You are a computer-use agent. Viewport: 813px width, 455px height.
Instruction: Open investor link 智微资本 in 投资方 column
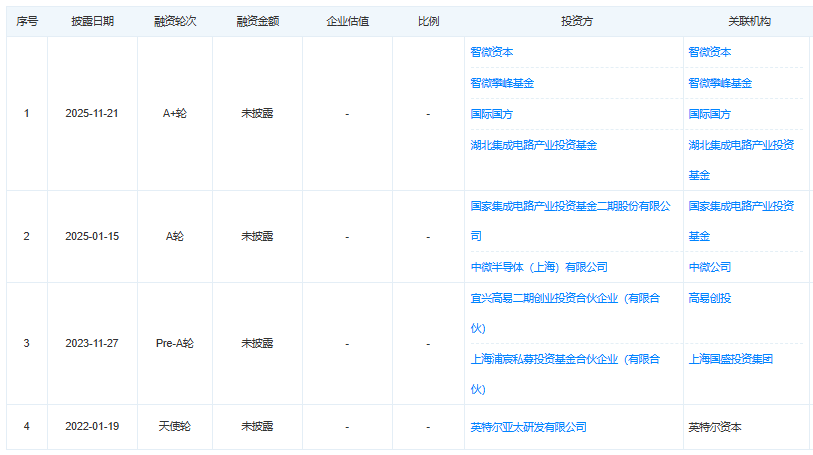[x=492, y=52]
